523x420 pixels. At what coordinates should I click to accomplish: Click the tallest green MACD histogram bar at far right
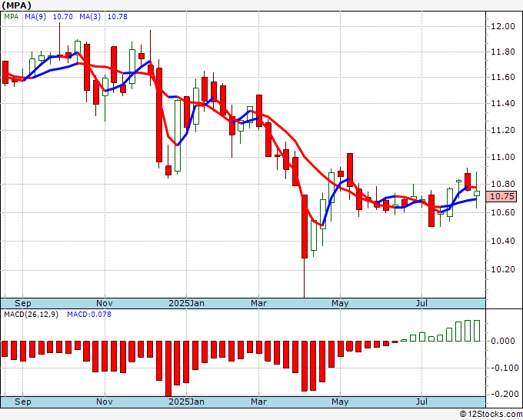click(477, 331)
